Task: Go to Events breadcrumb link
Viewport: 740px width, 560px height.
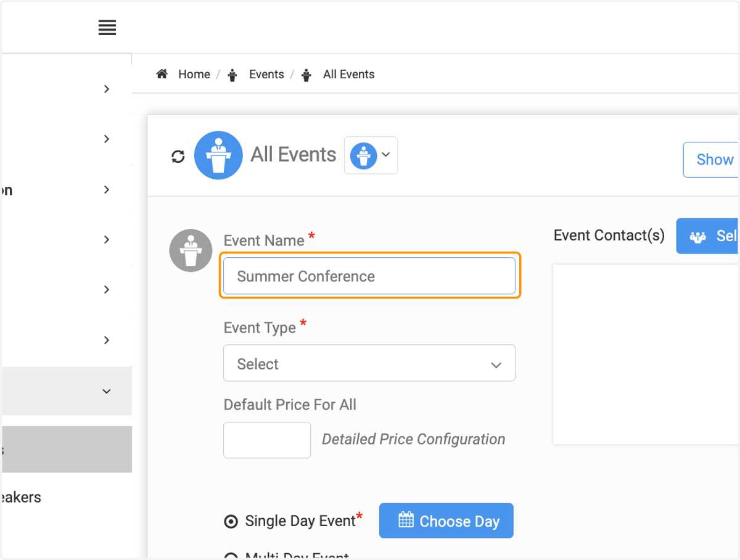Action: coord(266,75)
